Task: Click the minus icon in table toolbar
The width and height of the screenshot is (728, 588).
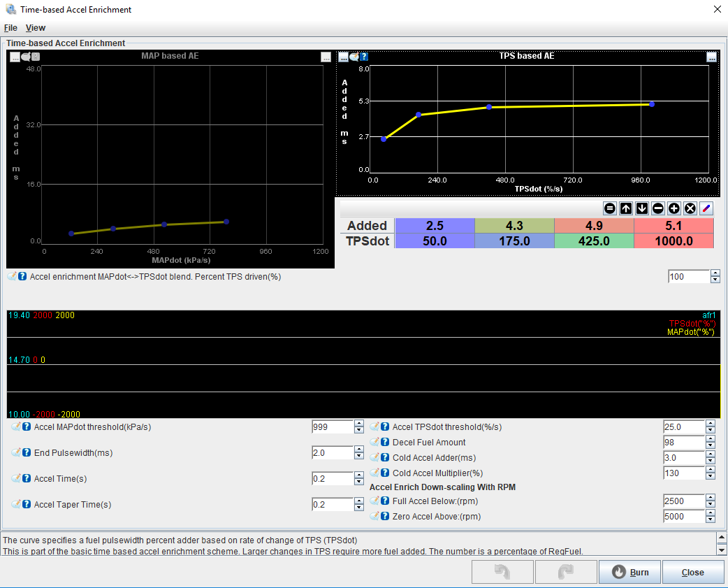Action: tap(657, 208)
